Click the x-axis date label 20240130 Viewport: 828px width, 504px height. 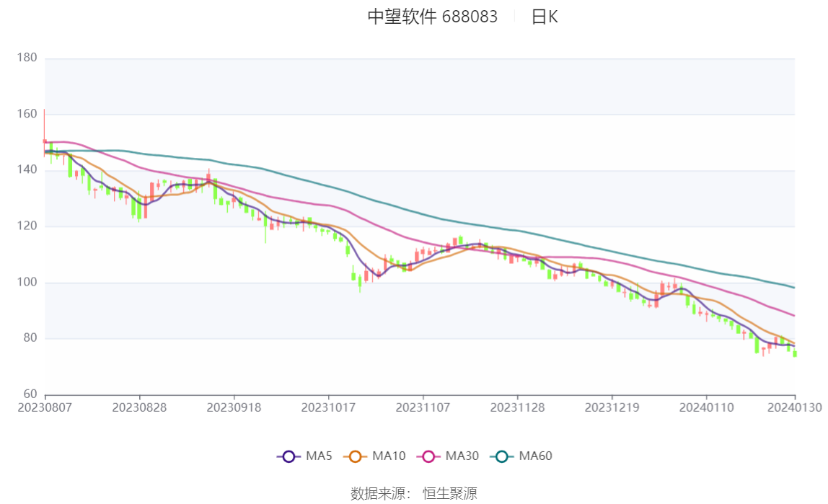click(x=795, y=408)
